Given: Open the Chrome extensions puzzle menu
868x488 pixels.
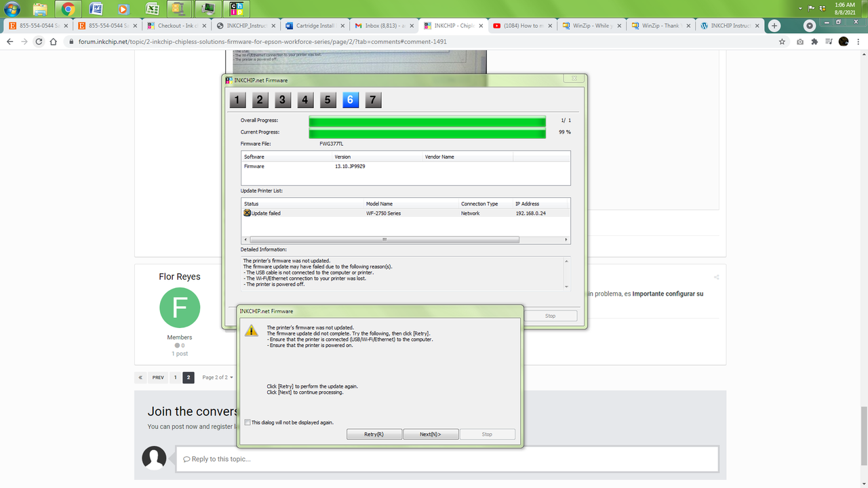Looking at the screenshot, I should click(814, 41).
